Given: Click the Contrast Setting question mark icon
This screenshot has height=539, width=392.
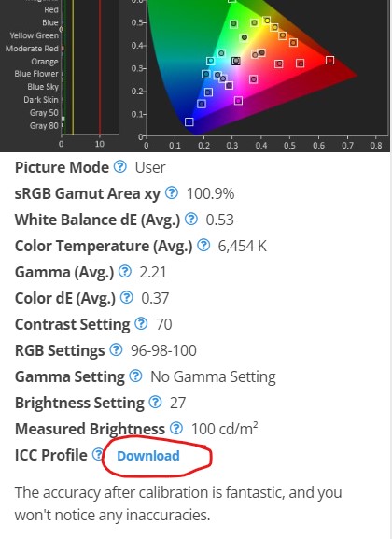Looking at the screenshot, I should coord(141,323).
